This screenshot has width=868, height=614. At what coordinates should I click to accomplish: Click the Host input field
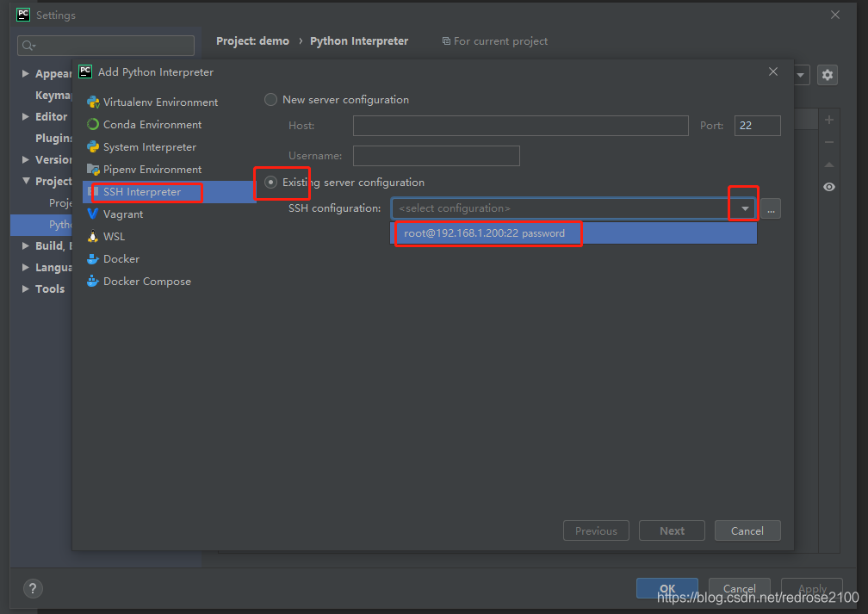[x=520, y=126]
